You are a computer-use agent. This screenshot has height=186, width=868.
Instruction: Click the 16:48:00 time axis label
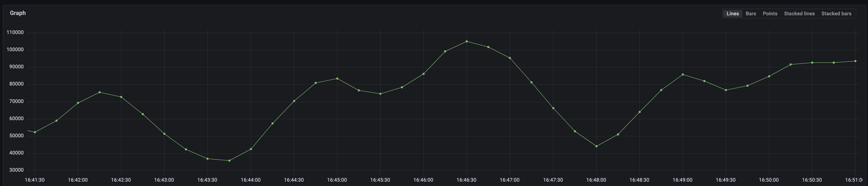596,180
